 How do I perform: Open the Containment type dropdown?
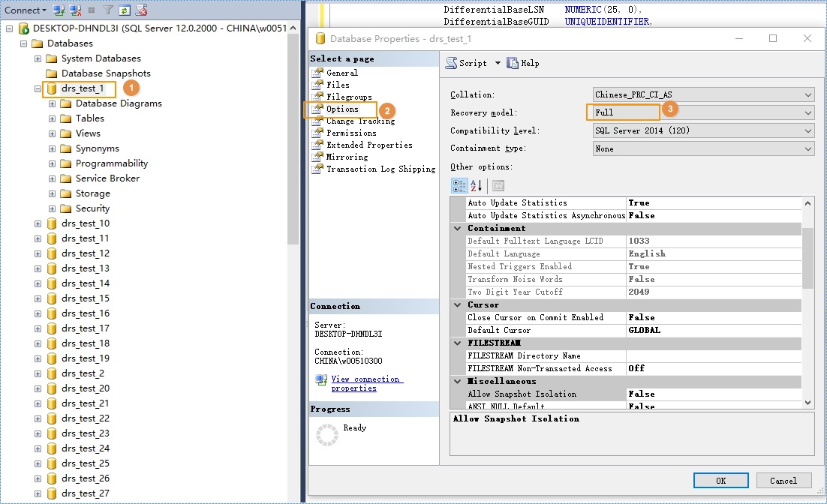(808, 148)
